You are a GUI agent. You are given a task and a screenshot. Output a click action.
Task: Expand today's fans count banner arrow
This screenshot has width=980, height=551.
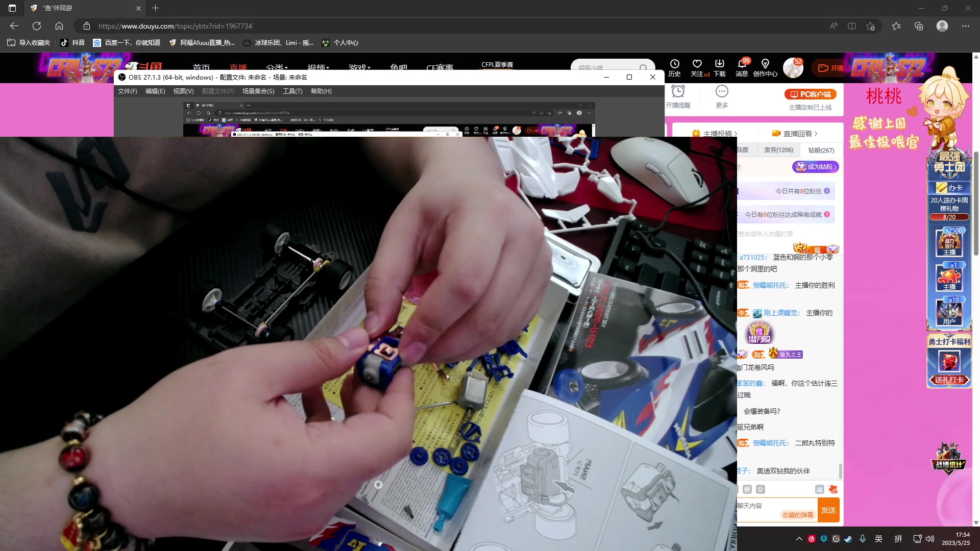pos(827,191)
